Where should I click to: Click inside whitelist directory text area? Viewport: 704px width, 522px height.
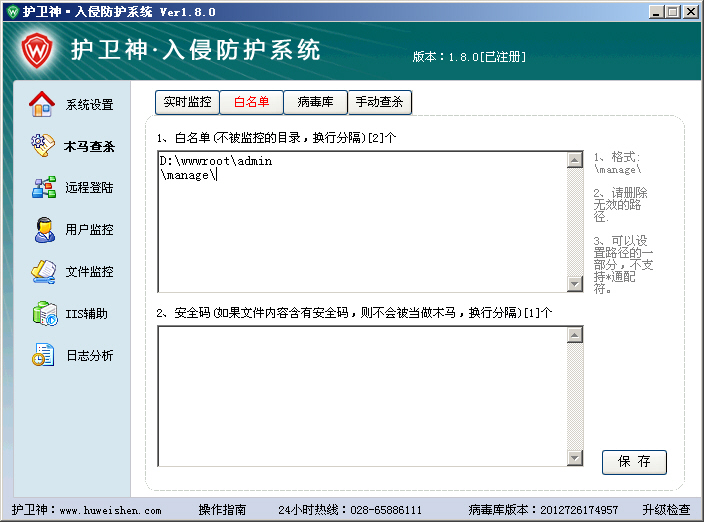point(362,222)
